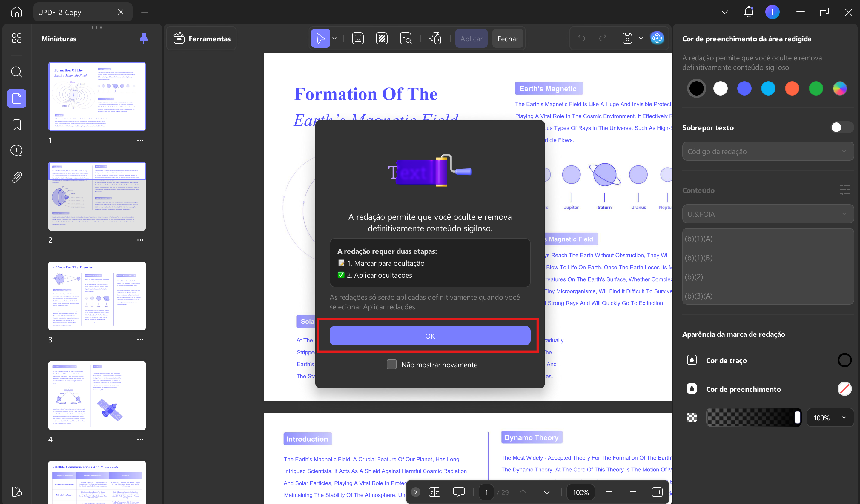The width and height of the screenshot is (860, 504).
Task: Select redaction code (b)(1)(B)
Action: point(768,258)
